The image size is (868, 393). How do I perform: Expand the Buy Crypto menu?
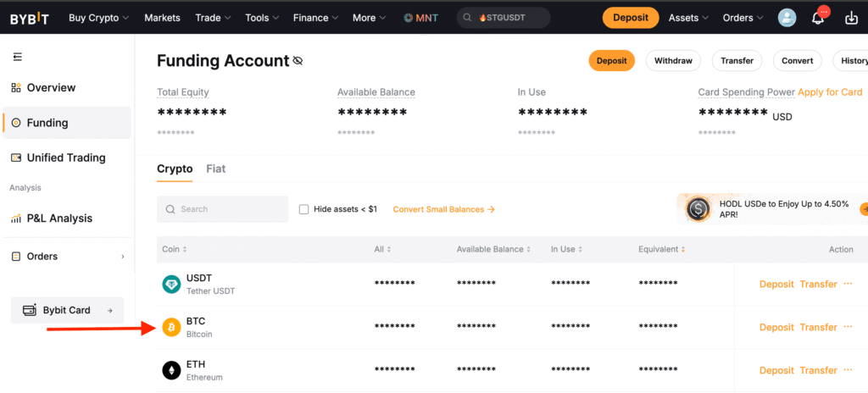(x=98, y=18)
